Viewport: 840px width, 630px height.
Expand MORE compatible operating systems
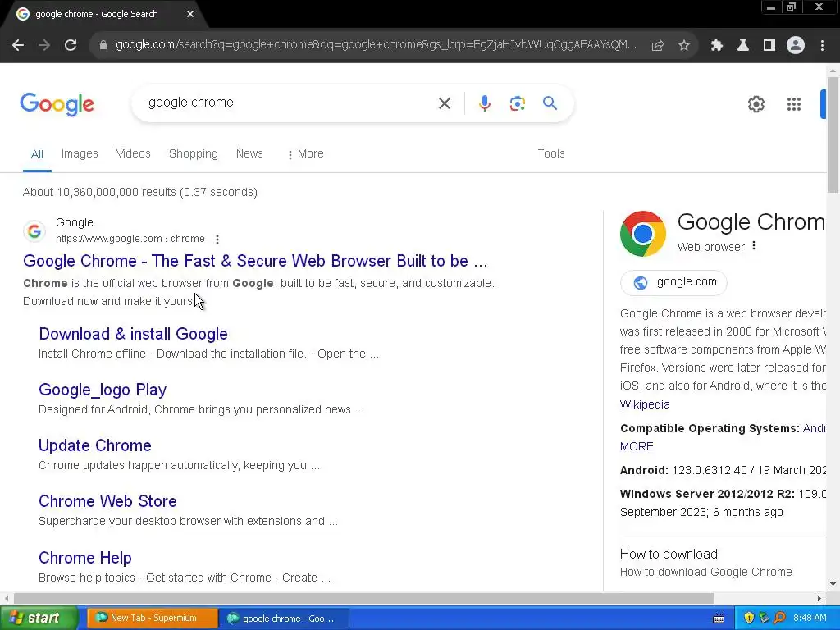point(637,446)
